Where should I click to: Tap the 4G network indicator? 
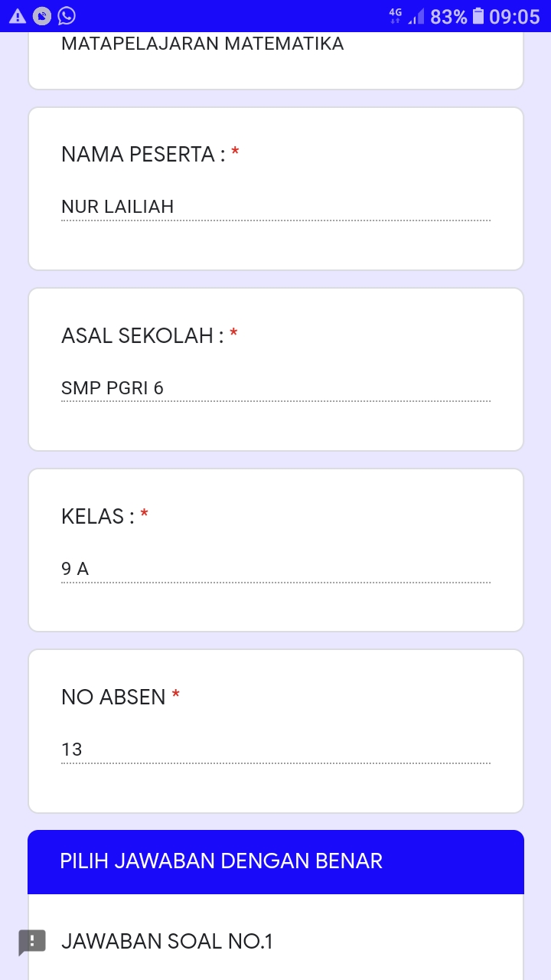coord(396,15)
